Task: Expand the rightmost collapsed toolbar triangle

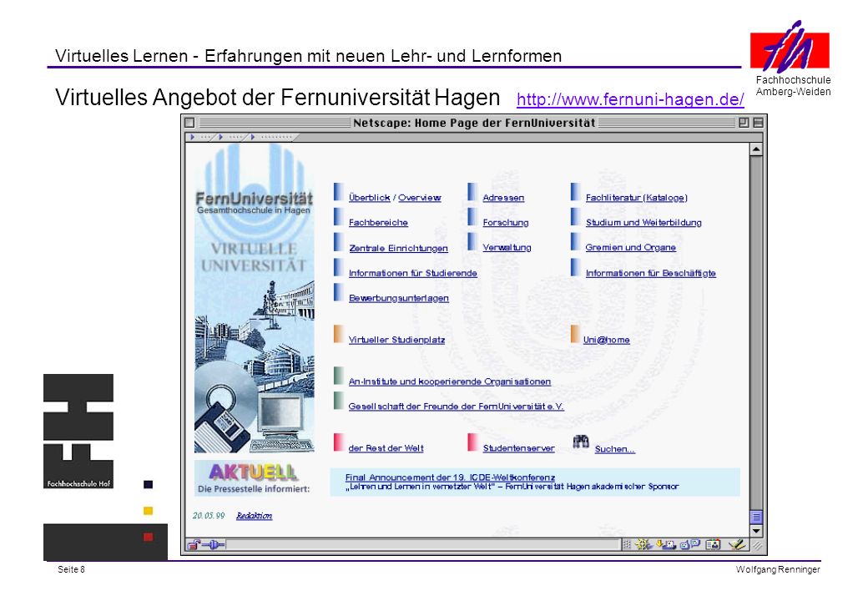Action: click(253, 137)
